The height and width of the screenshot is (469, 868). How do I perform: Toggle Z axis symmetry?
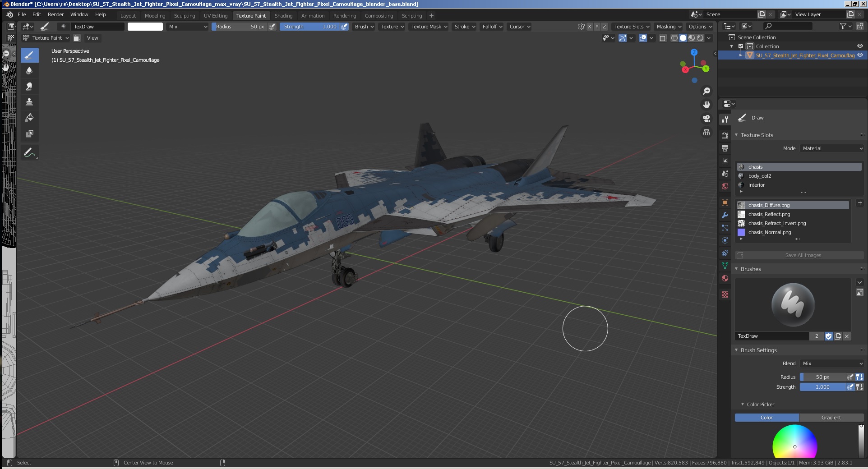point(605,27)
